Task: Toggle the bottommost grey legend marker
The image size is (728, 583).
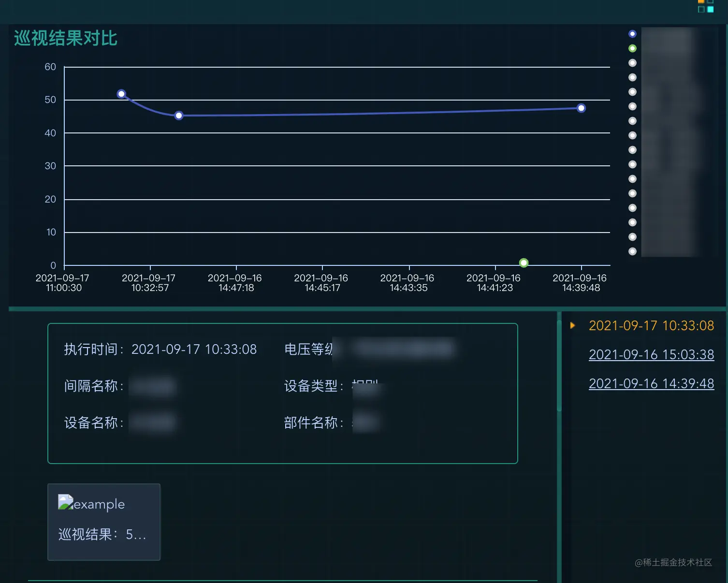Action: point(632,251)
